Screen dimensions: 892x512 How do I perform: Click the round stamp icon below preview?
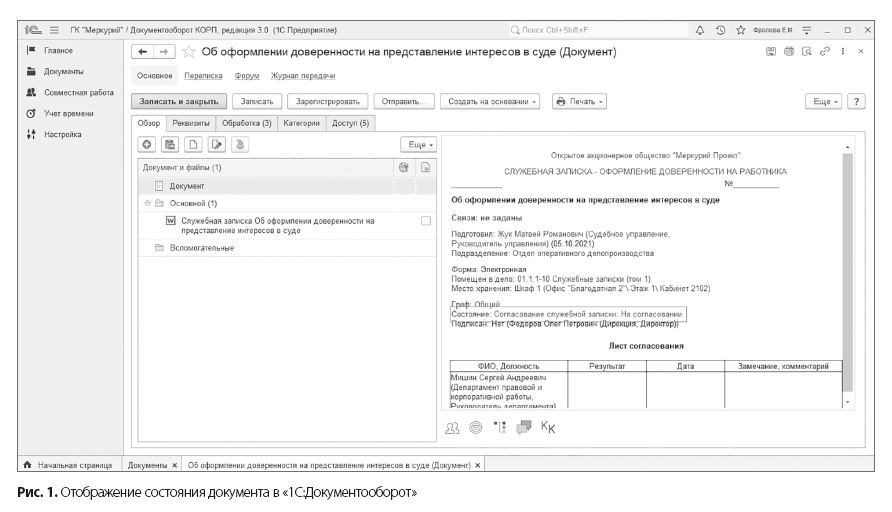(476, 427)
